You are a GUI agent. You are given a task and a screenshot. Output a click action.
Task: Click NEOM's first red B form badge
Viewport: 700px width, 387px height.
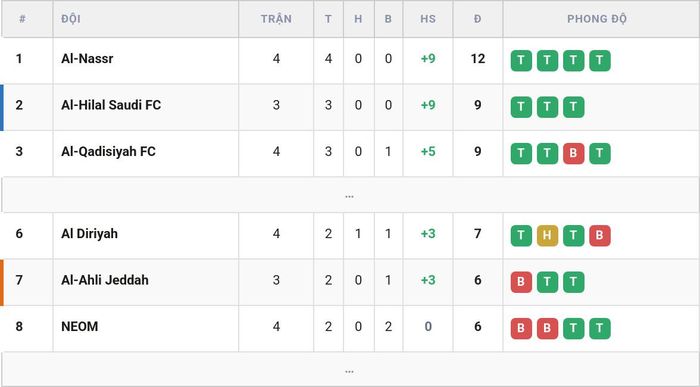coord(521,329)
